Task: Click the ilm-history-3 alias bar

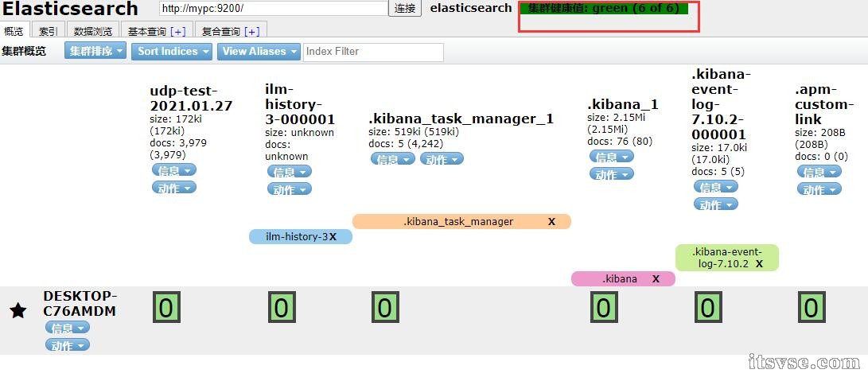Action: click(x=301, y=237)
